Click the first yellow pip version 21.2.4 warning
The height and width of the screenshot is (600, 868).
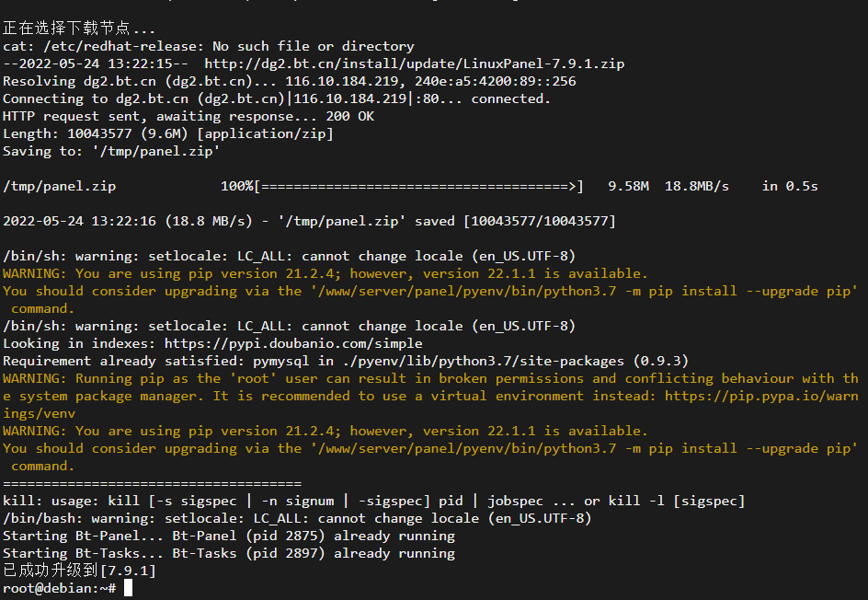pos(325,273)
